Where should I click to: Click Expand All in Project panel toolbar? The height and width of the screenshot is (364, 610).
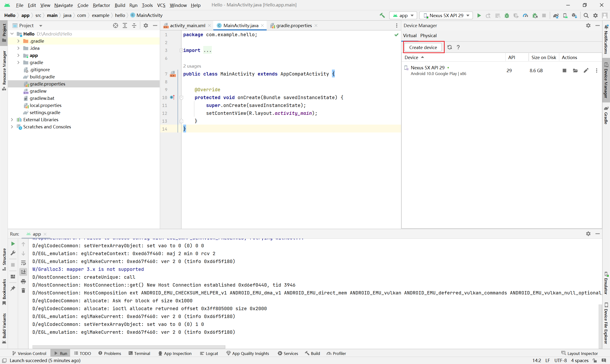click(125, 25)
